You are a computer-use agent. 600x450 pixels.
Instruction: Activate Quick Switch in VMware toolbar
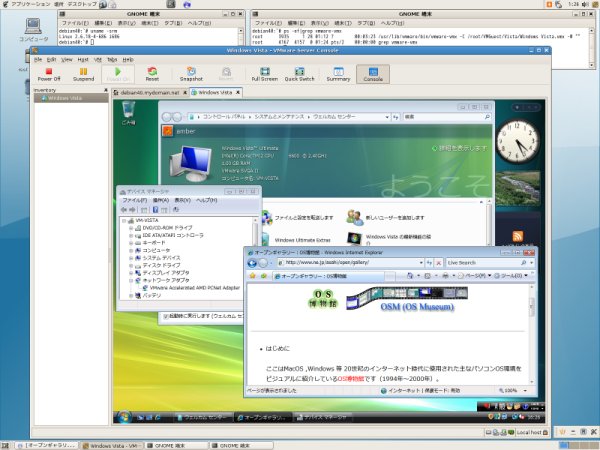(x=299, y=74)
